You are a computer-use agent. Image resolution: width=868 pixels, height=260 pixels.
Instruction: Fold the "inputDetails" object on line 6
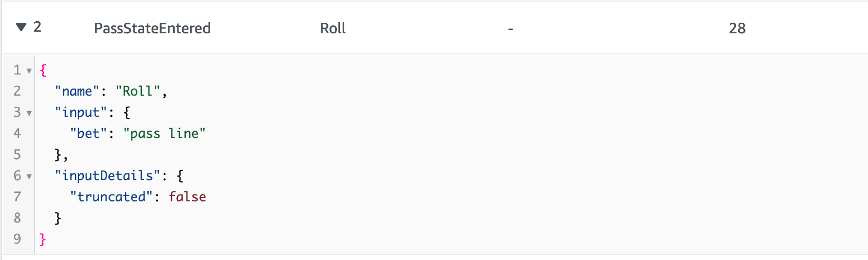click(x=29, y=177)
